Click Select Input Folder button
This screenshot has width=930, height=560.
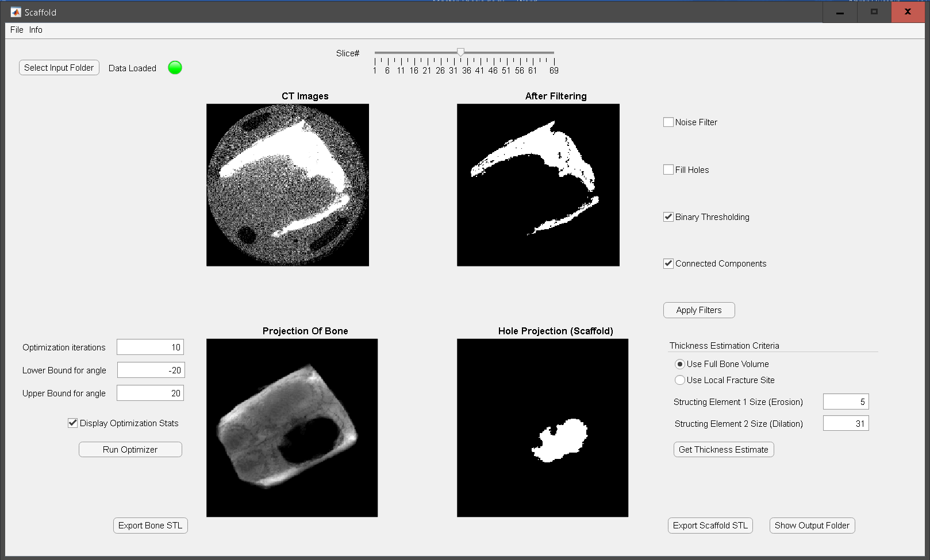click(x=59, y=68)
